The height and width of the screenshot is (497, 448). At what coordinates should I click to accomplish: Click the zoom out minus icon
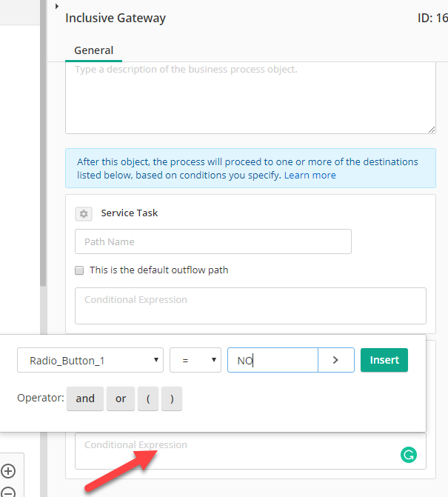click(8, 493)
